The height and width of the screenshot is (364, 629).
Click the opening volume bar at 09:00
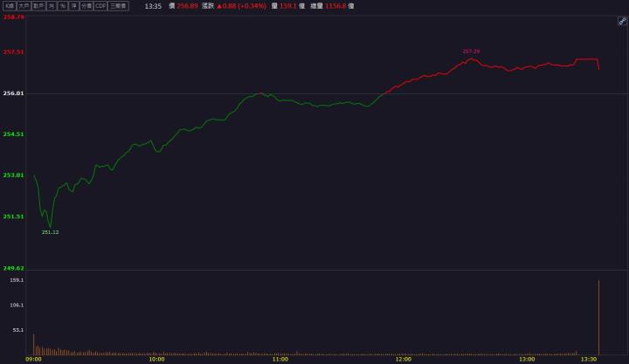click(x=34, y=344)
